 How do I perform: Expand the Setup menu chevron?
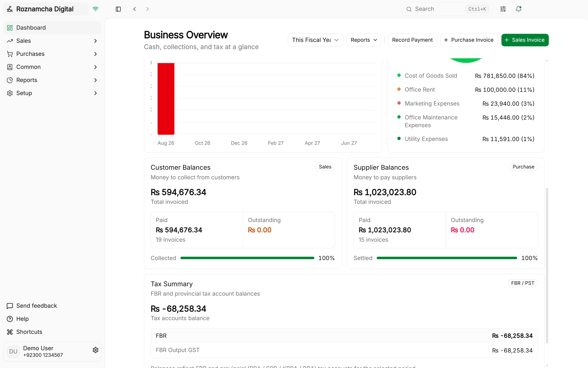coord(96,93)
